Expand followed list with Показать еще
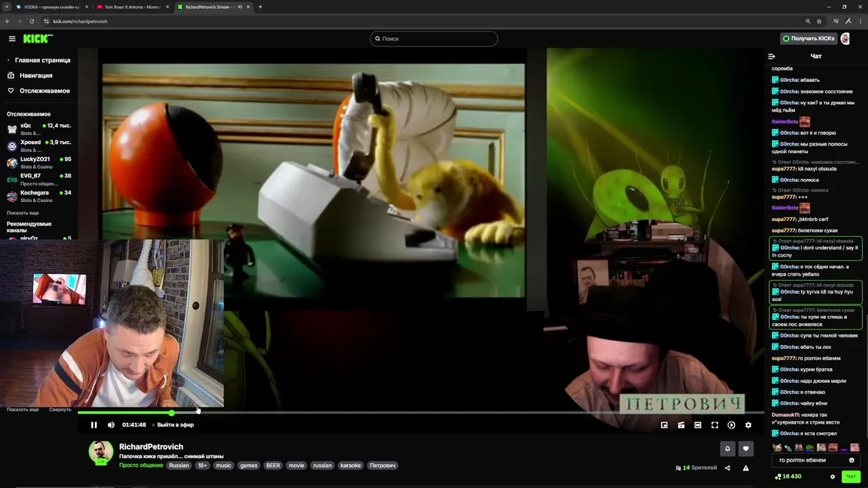This screenshot has height=488, width=868. tap(22, 213)
